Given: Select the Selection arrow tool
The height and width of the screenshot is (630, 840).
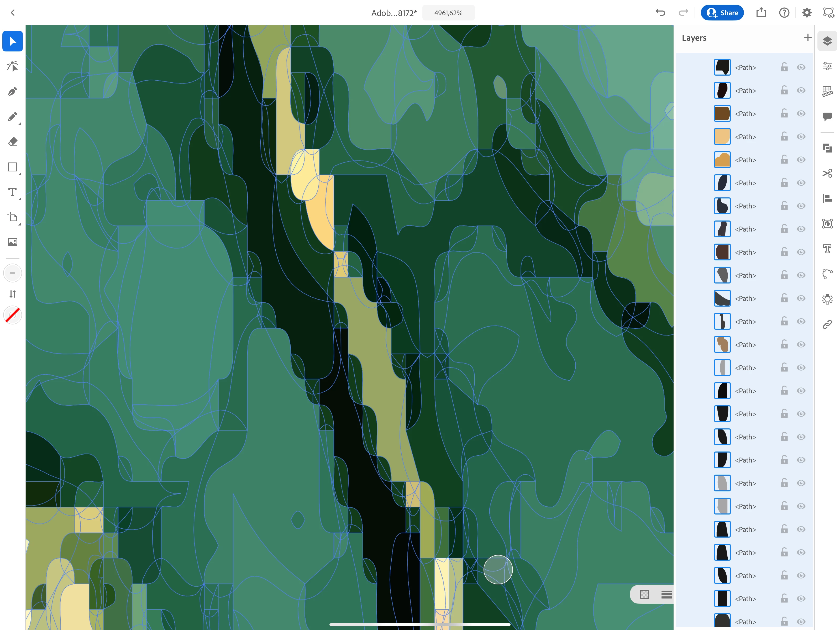Looking at the screenshot, I should pos(13,41).
